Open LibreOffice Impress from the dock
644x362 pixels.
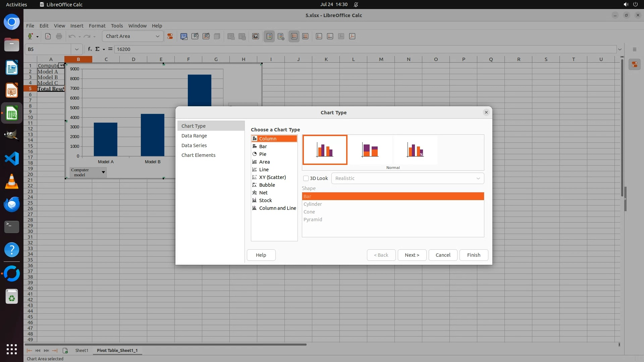[x=12, y=90]
